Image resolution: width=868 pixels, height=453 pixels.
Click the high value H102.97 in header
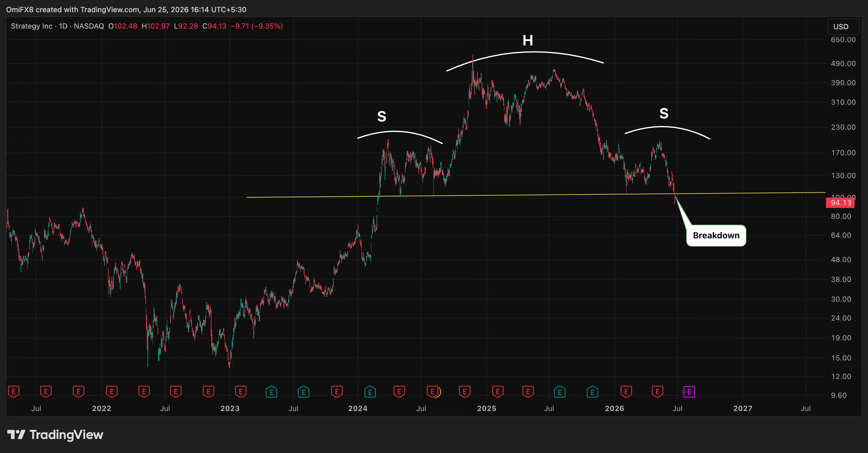155,26
